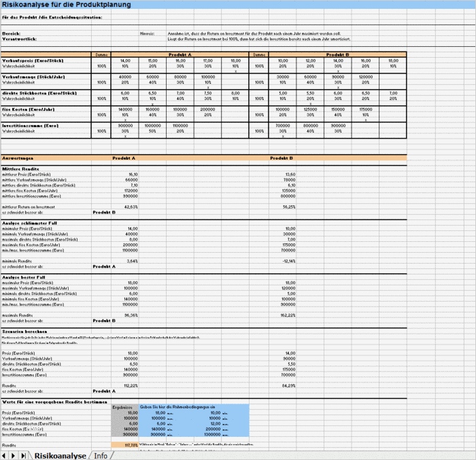The image size is (476, 460).
Task: Select the fixed cost cell '180000'
Action: coord(180,109)
